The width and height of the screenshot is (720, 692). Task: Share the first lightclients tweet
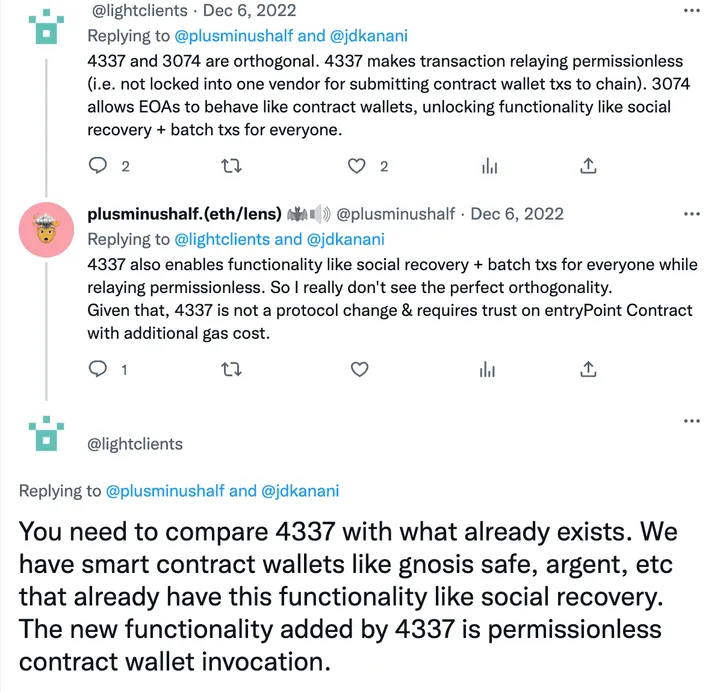[x=588, y=165]
